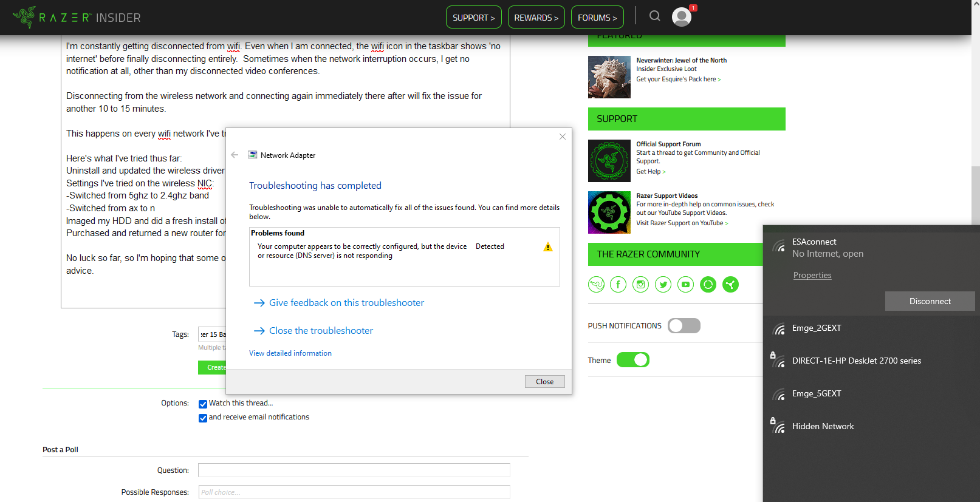Viewport: 980px width, 502px height.
Task: Toggle Push Notifications switch on
Action: tap(684, 326)
